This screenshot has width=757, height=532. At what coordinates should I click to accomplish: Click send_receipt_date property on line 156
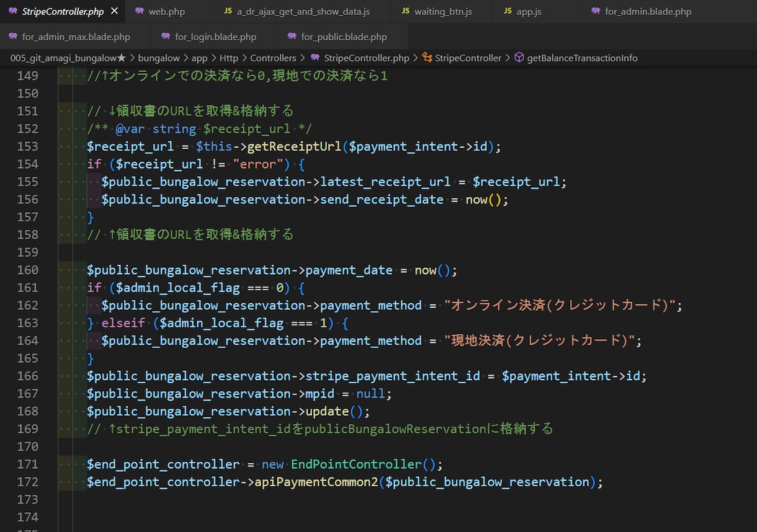tap(382, 200)
